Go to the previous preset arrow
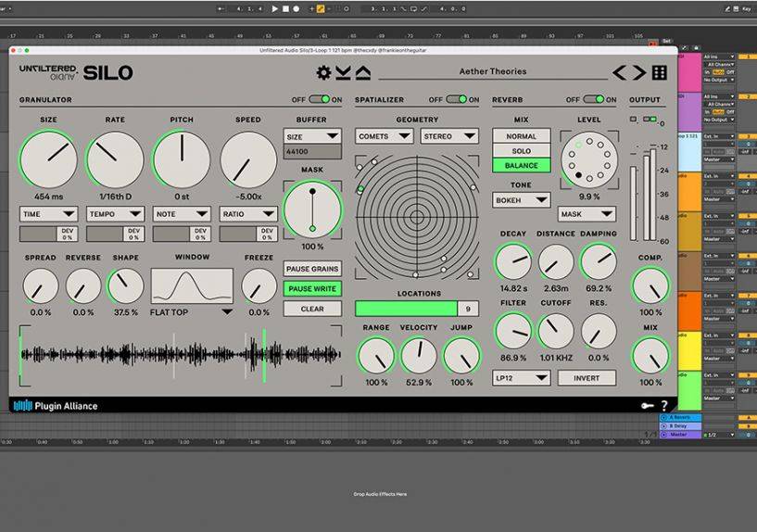Image resolution: width=757 pixels, height=532 pixels. 619,72
